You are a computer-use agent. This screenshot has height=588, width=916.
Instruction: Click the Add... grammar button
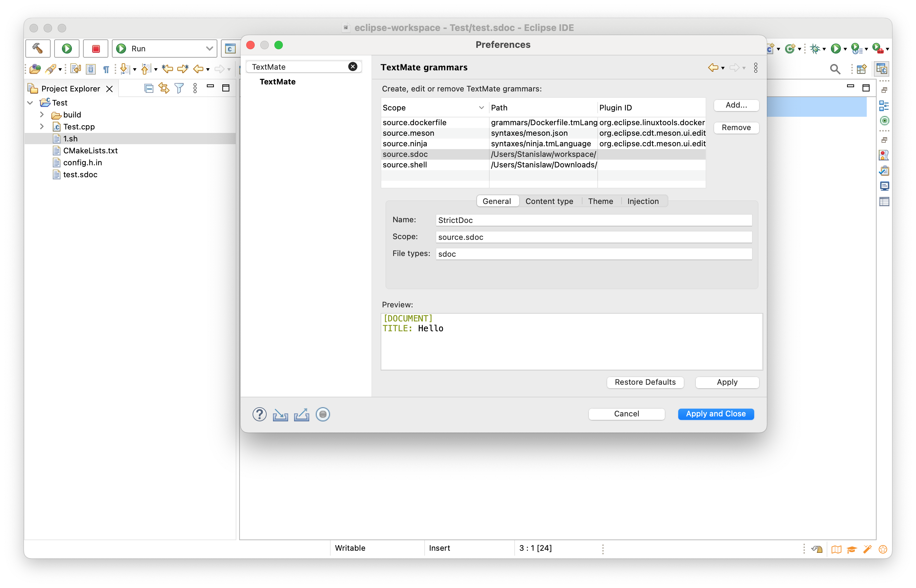pos(736,105)
